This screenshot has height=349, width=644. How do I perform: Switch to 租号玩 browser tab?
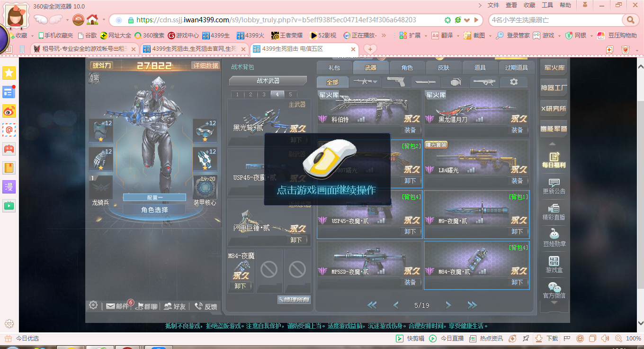(x=85, y=49)
